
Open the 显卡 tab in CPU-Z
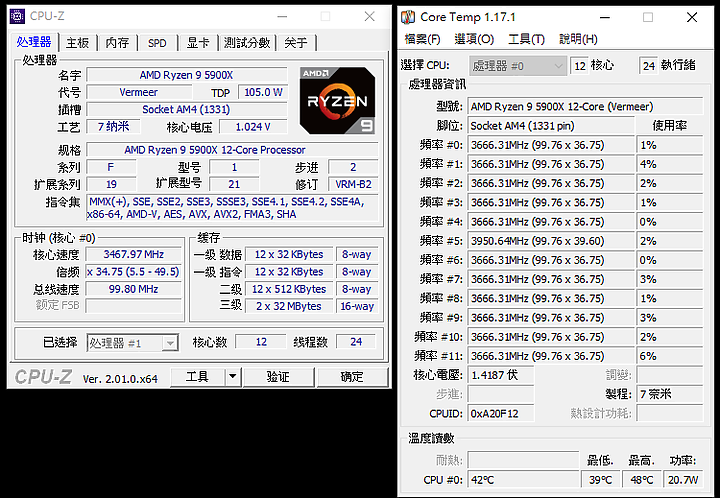tap(198, 43)
